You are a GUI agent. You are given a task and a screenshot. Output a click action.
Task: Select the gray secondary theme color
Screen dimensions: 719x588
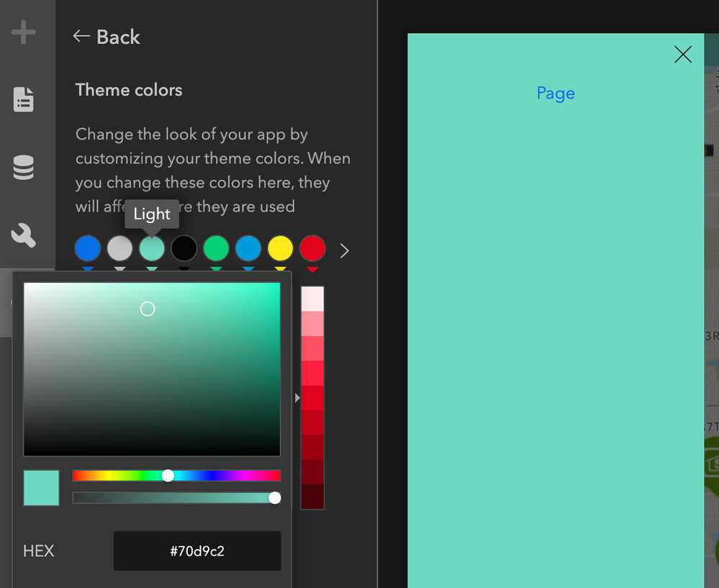tap(119, 248)
